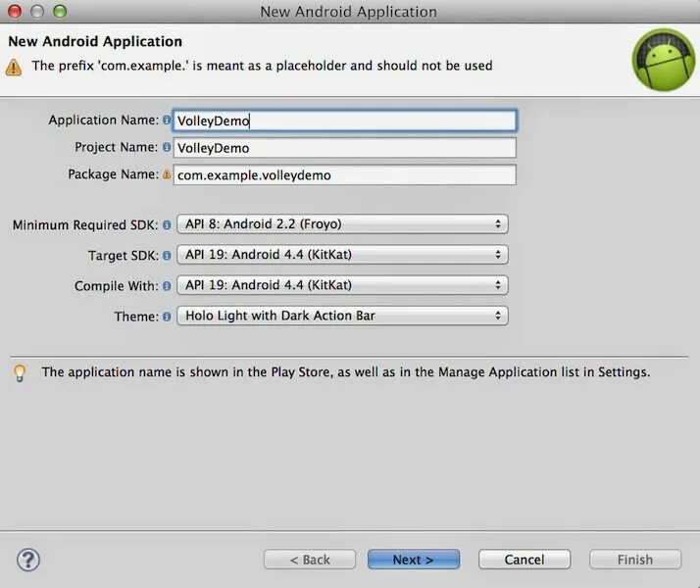Expand the Theme dropdown
Screen dimensions: 700x588
[342, 316]
